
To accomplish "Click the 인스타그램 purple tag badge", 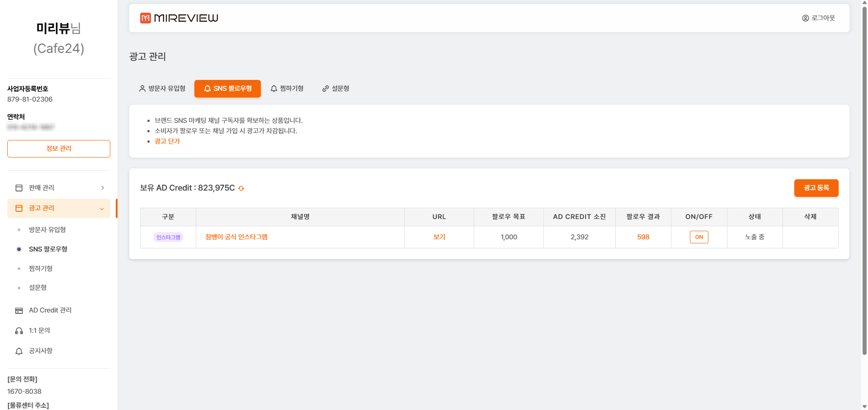I will click(168, 237).
